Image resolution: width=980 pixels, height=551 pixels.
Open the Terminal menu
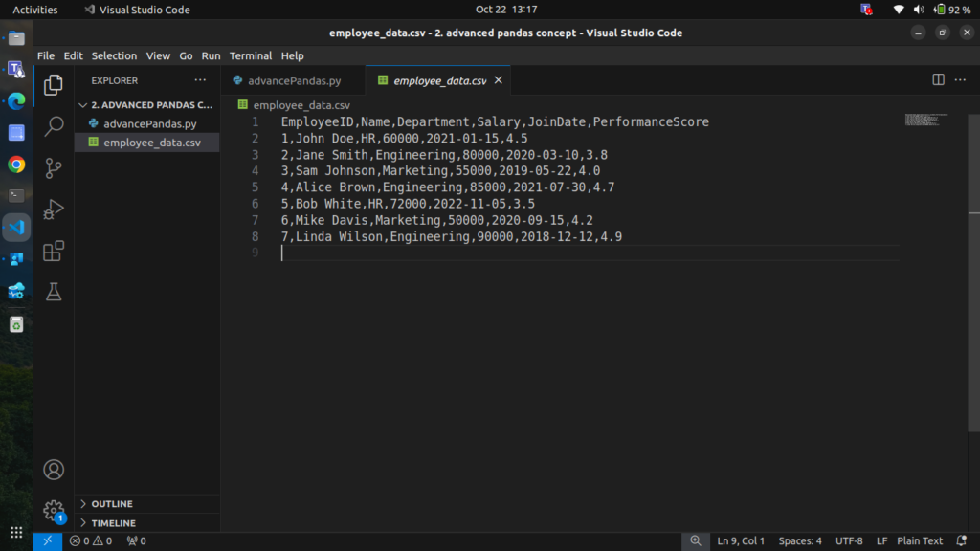pos(250,56)
